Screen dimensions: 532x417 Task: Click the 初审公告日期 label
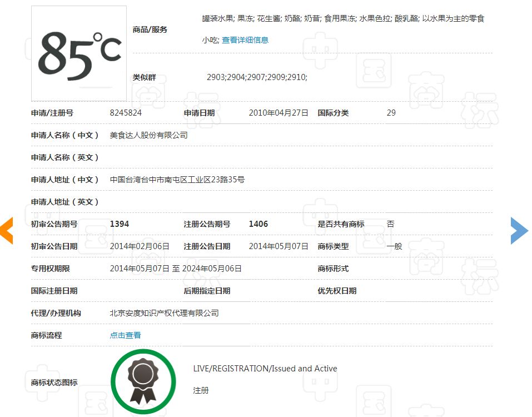[54, 246]
